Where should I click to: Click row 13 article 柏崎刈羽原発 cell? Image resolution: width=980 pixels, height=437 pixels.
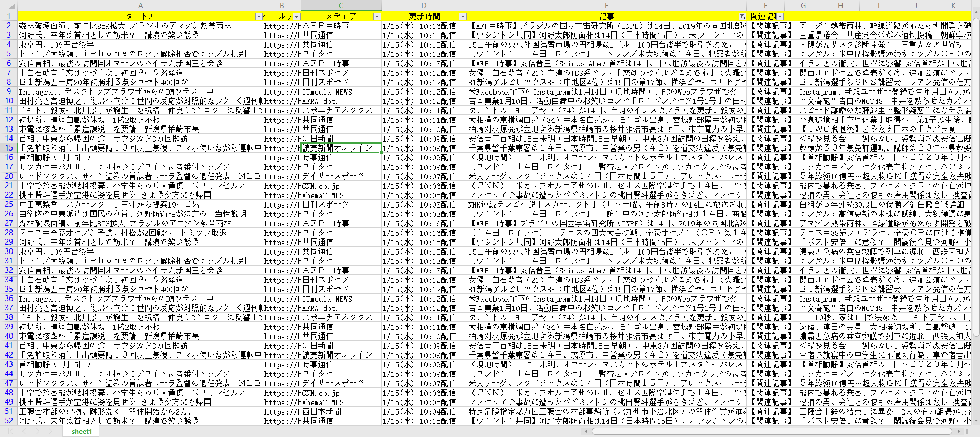click(607, 129)
